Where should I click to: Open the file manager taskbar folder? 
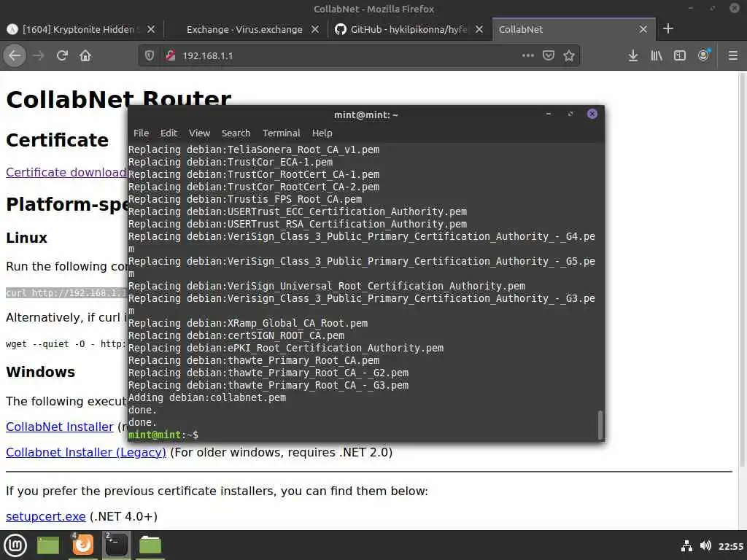150,545
